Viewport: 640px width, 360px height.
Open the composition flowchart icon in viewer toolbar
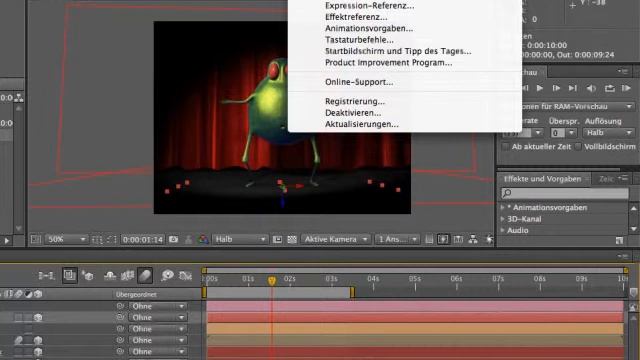click(473, 240)
